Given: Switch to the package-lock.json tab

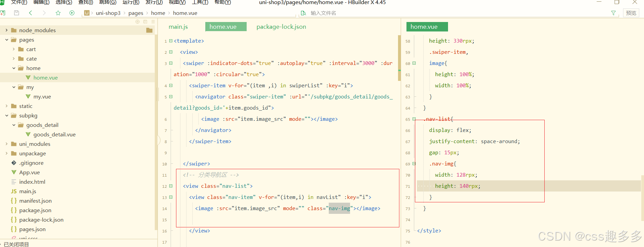Looking at the screenshot, I should click(x=281, y=27).
